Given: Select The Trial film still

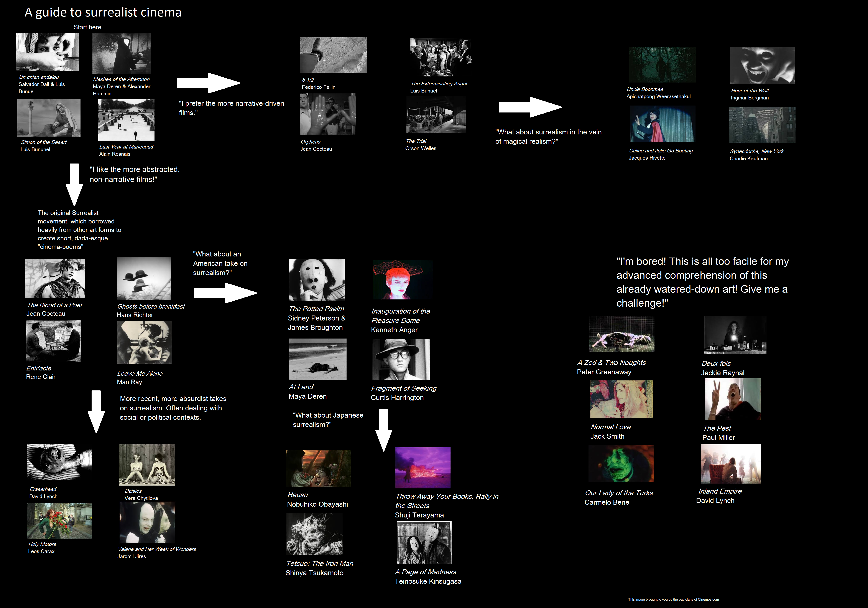Looking at the screenshot, I should pyautogui.click(x=436, y=115).
